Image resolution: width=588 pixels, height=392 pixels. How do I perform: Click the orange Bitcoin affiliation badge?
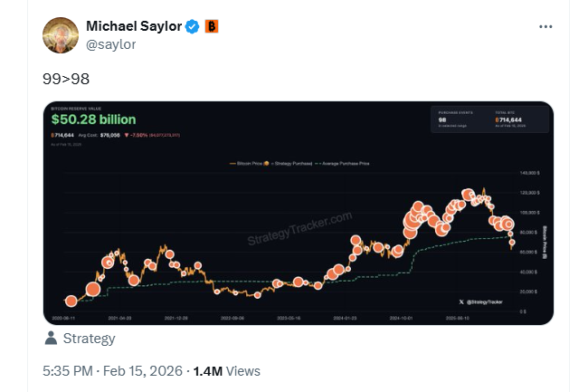[211, 26]
